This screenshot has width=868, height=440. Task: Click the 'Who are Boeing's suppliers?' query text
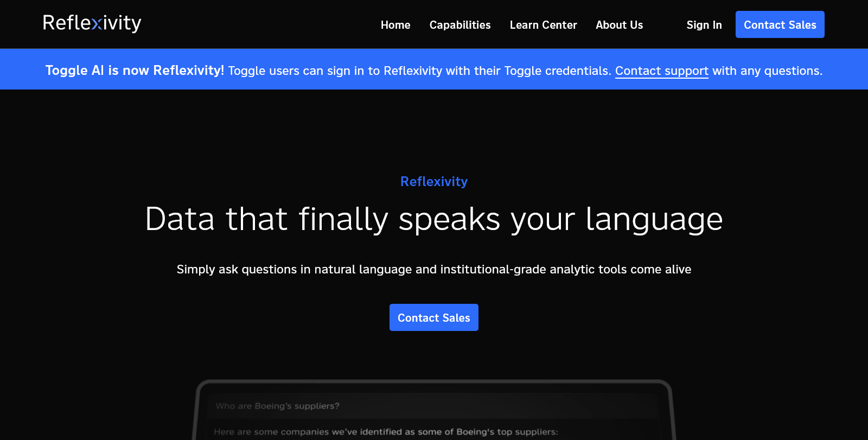tap(277, 406)
